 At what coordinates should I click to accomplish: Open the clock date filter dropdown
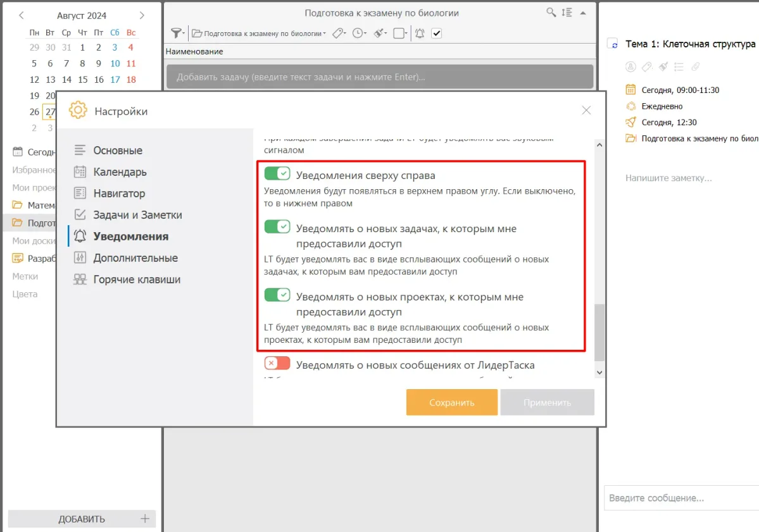[360, 34]
